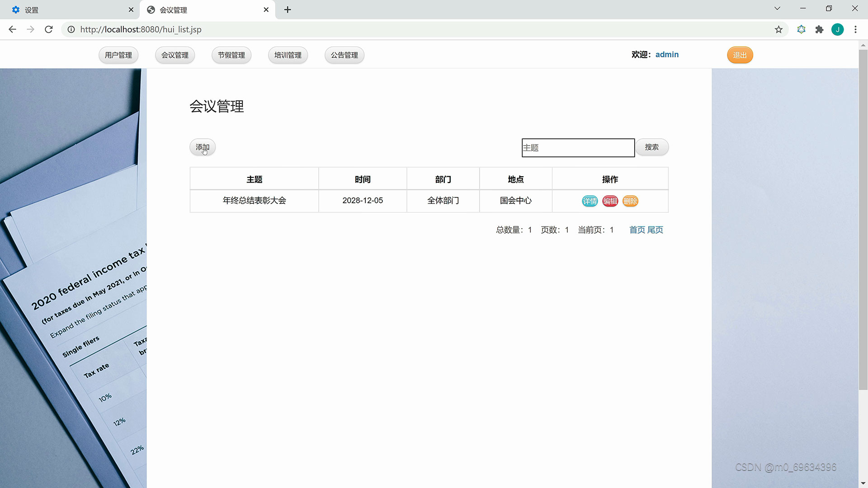Image resolution: width=868 pixels, height=488 pixels.
Task: Open 公告管理 from navigation
Action: point(344,55)
